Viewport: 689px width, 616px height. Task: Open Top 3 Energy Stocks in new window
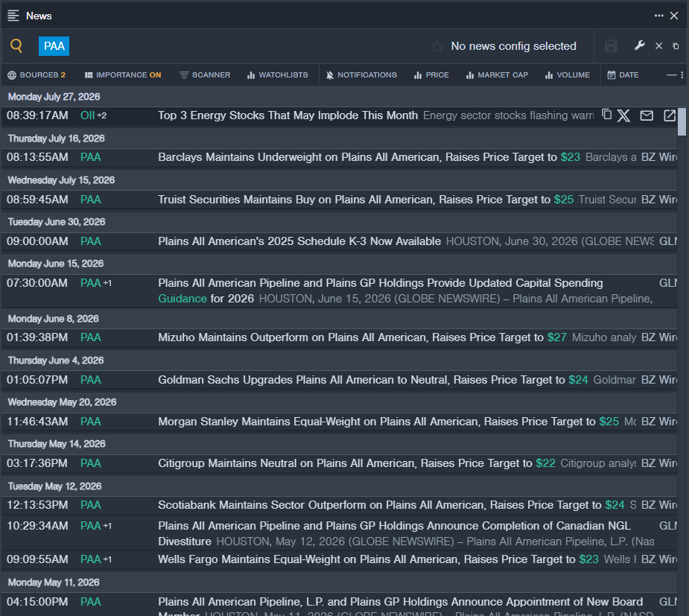click(669, 115)
